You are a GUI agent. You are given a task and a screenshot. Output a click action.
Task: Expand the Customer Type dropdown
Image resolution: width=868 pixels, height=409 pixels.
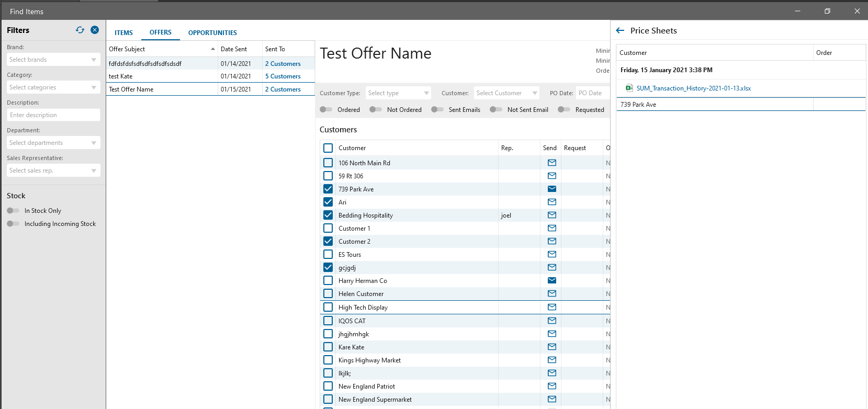coord(398,93)
